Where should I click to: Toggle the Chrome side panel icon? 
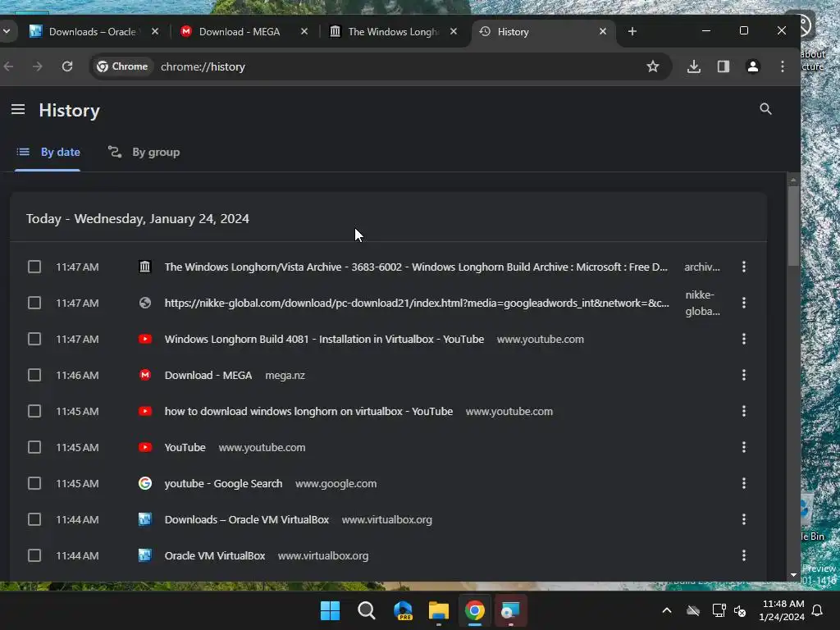coord(724,66)
